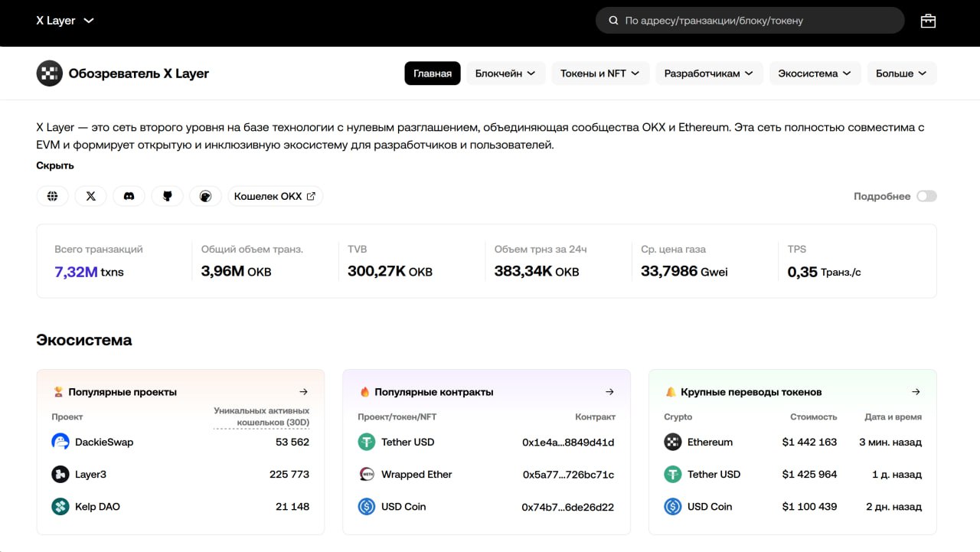Click the Ethereum name in large transfers
The width and height of the screenshot is (980, 552).
(x=710, y=442)
